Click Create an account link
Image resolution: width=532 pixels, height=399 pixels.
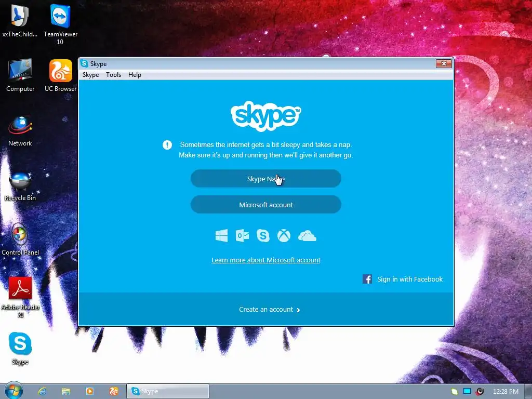pos(265,310)
